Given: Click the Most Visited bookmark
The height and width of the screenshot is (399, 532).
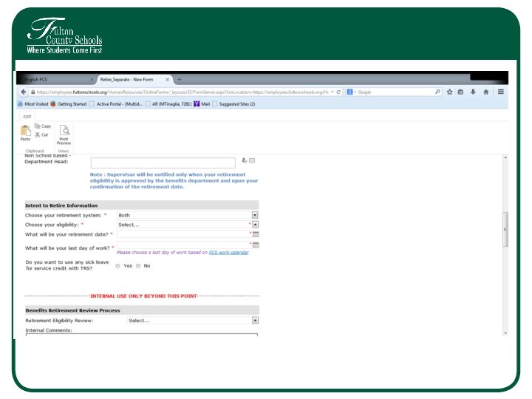Looking at the screenshot, I should pos(33,104).
